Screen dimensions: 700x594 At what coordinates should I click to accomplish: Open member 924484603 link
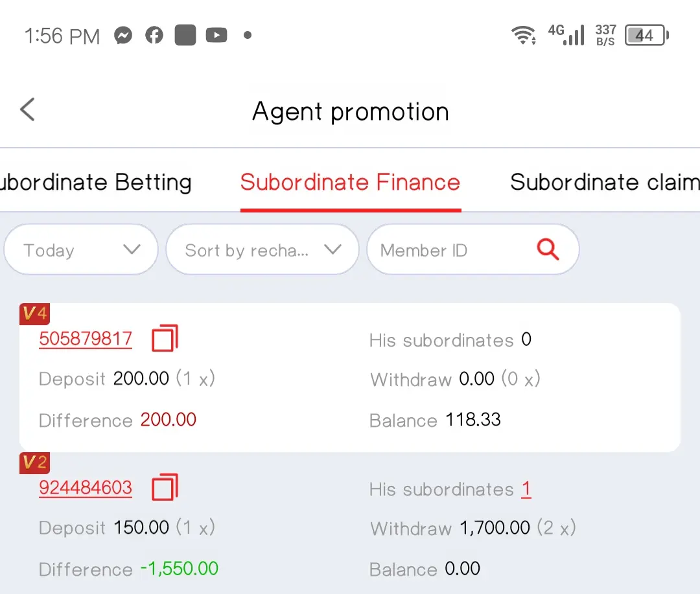pos(86,488)
